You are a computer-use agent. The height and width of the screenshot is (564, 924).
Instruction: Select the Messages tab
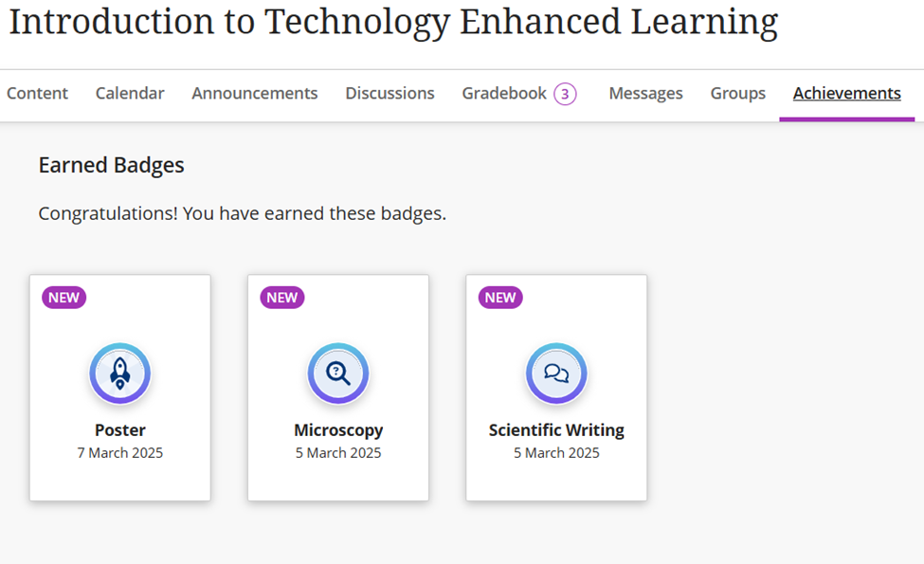point(646,93)
